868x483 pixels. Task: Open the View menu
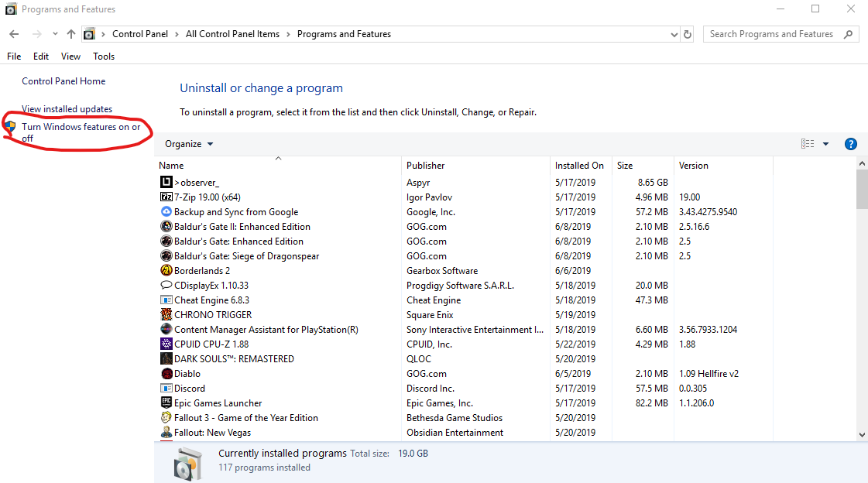coord(71,57)
